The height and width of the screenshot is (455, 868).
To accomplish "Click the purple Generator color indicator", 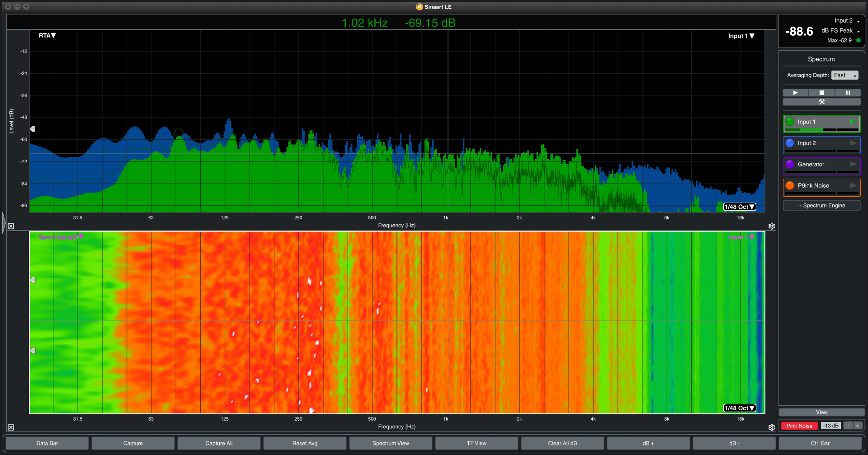I will tap(790, 164).
